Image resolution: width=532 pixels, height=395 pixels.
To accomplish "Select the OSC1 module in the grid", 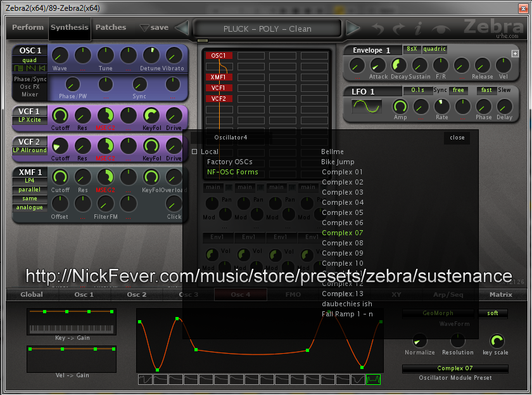I will [219, 55].
